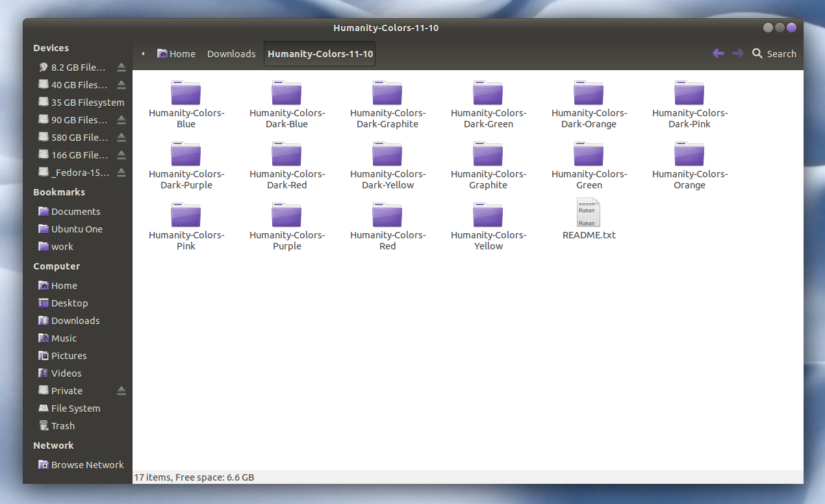Eject the 580 GB Filesystem volume

coord(121,137)
